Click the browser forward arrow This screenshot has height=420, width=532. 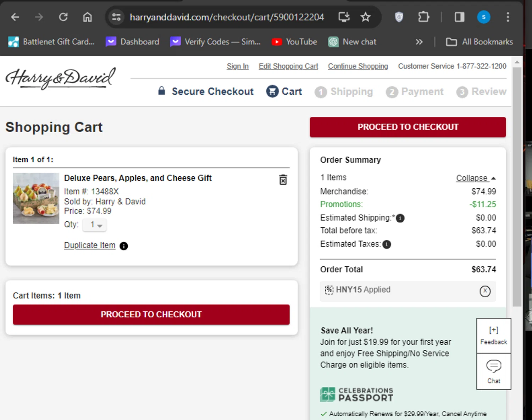(39, 17)
